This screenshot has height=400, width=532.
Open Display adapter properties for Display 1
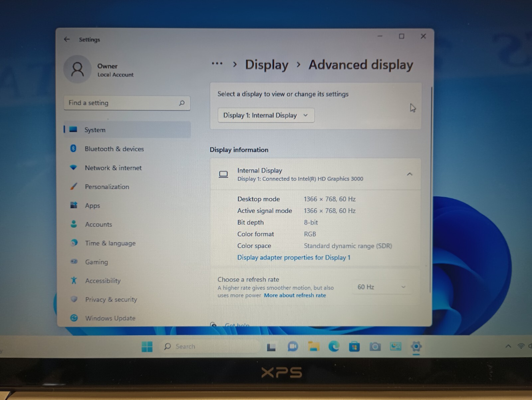click(294, 257)
